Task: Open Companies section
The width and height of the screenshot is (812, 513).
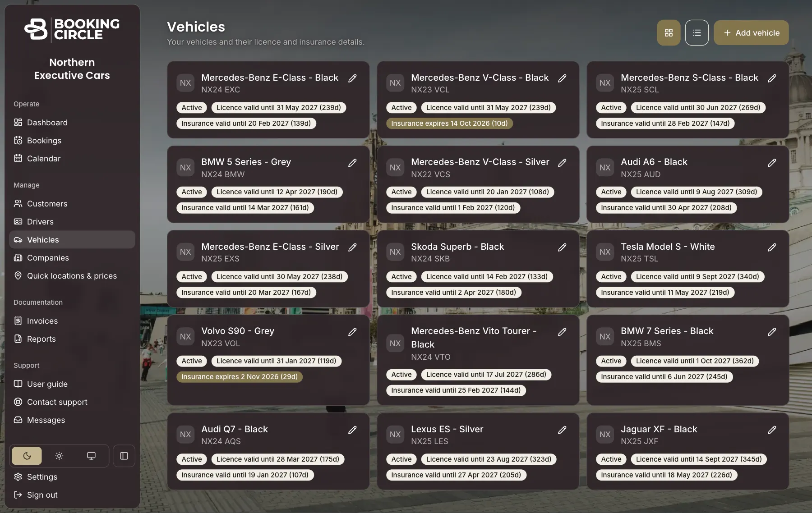Action: pyautogui.click(x=72, y=258)
